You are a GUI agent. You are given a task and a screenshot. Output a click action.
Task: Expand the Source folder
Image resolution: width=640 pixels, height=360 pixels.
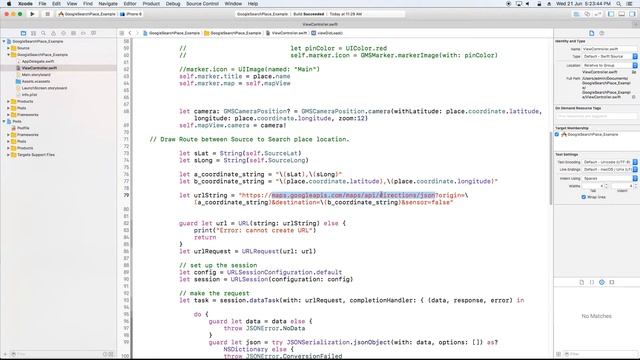point(8,48)
